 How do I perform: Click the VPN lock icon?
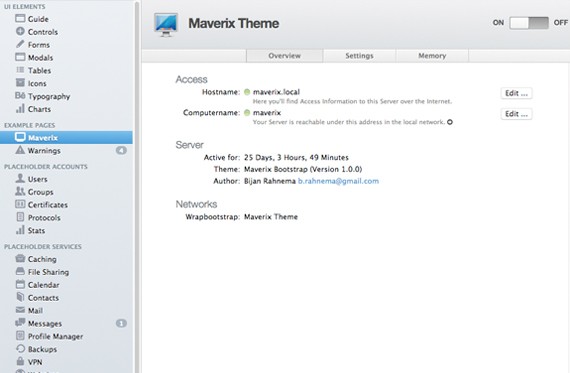pos(20,361)
